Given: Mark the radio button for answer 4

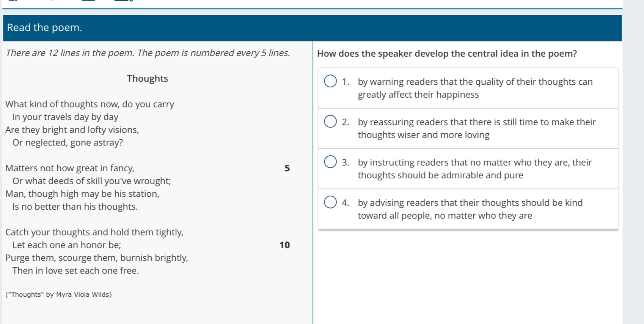Looking at the screenshot, I should click(330, 202).
